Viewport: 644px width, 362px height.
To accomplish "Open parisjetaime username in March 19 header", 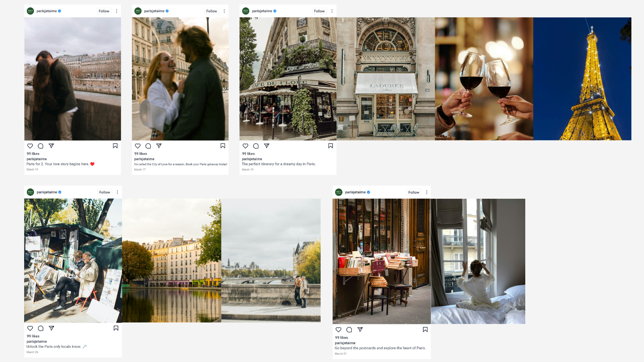I will [262, 11].
